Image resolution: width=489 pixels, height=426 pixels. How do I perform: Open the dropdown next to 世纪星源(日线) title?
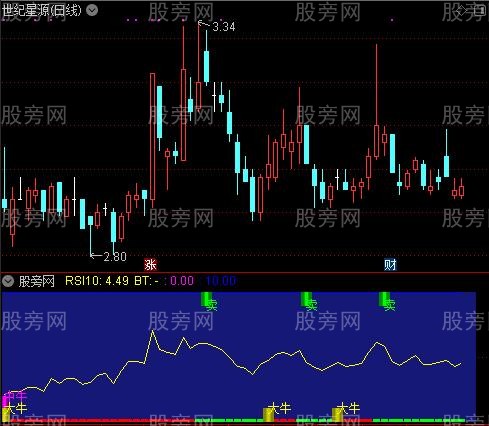tap(92, 10)
